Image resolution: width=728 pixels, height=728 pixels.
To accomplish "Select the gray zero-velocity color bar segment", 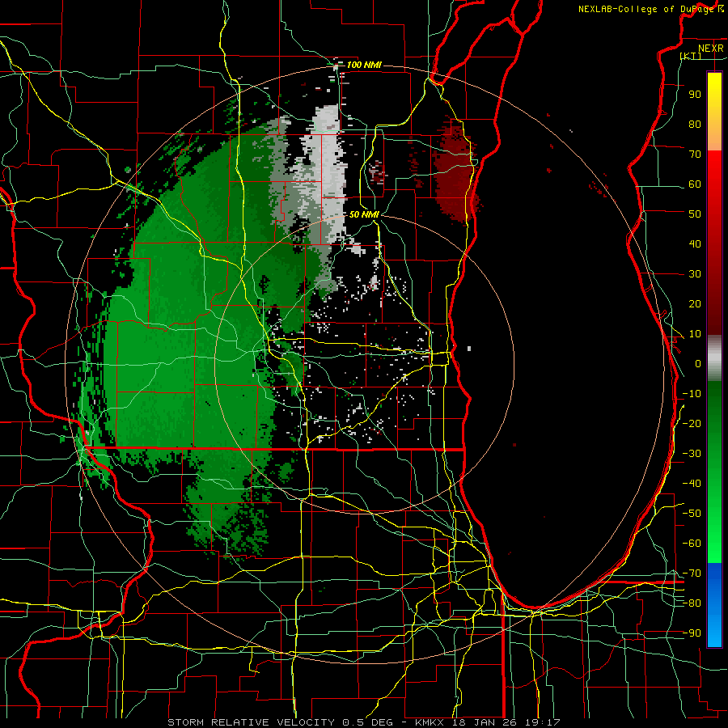I will pos(714,358).
